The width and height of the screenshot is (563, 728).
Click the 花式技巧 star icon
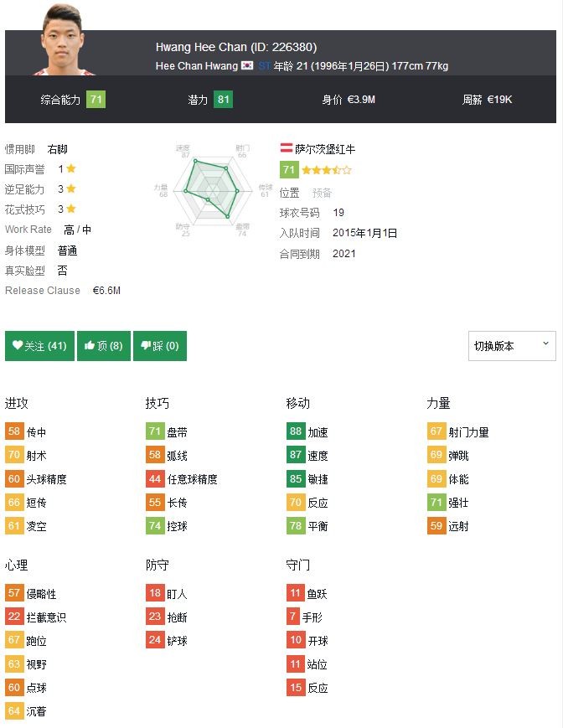coord(71,209)
